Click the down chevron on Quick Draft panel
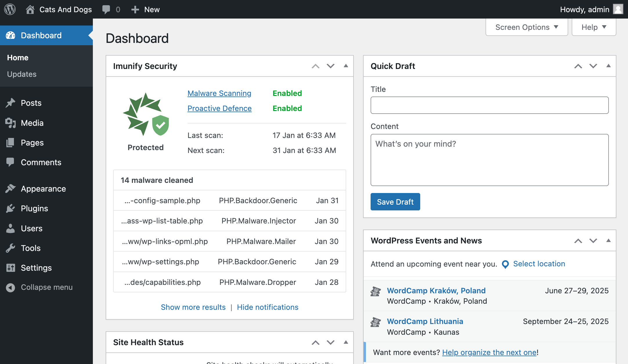628x364 pixels. (x=593, y=66)
